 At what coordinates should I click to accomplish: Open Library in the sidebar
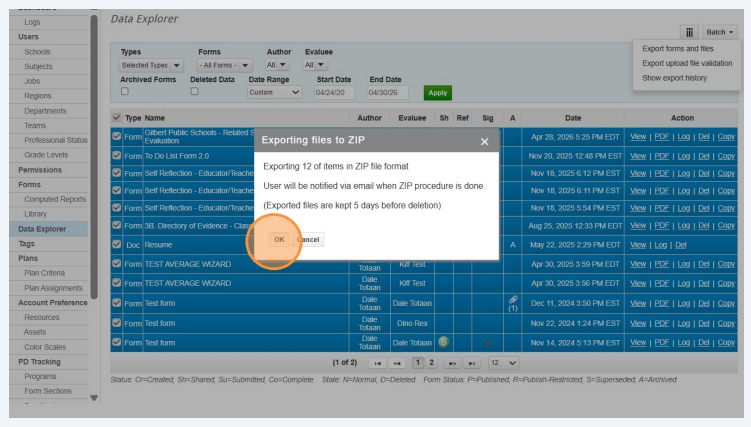click(x=35, y=214)
